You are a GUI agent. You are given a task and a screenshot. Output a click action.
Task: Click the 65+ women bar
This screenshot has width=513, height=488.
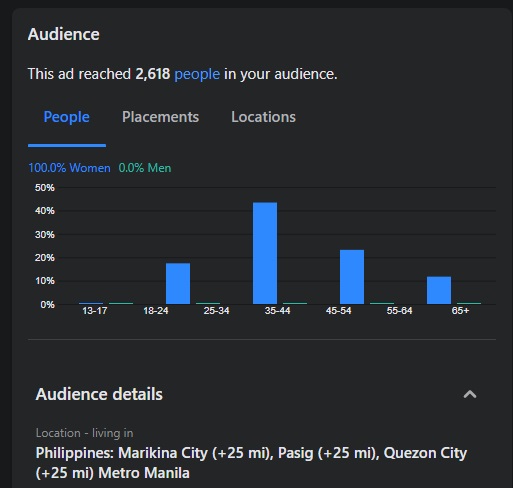click(439, 290)
